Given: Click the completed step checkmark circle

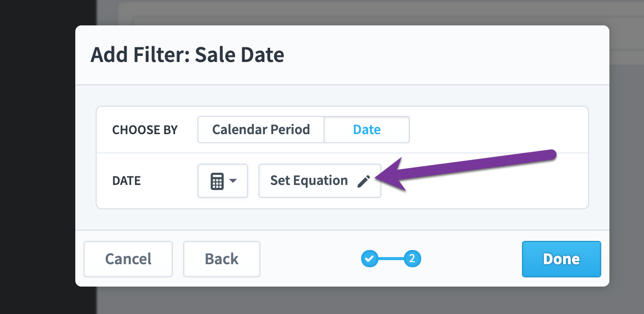Looking at the screenshot, I should tap(370, 259).
